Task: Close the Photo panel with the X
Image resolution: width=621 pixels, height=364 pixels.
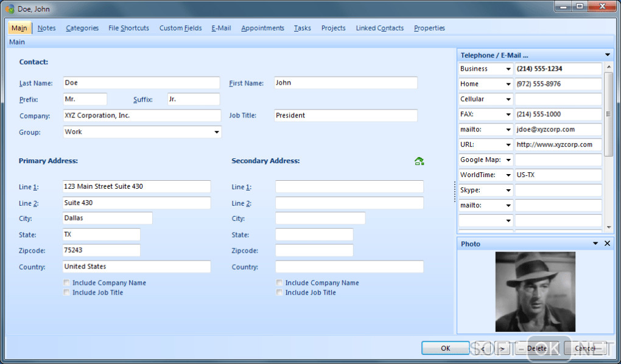Action: click(x=607, y=243)
